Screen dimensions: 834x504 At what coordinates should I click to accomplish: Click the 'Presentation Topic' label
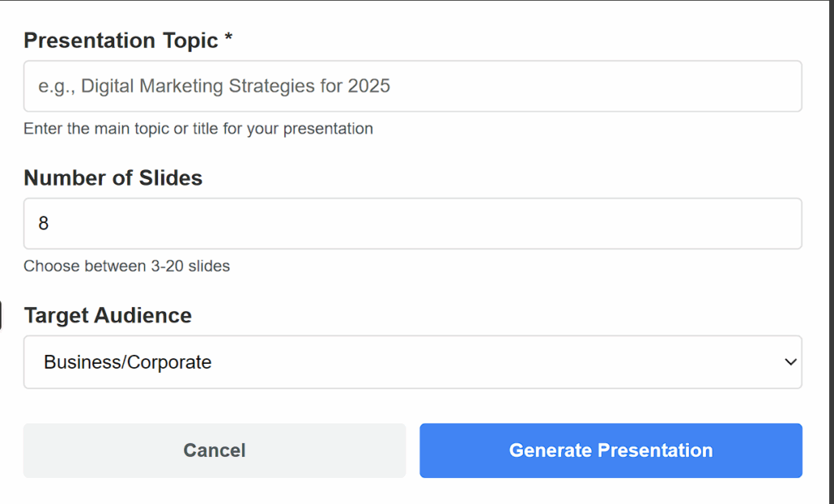121,41
